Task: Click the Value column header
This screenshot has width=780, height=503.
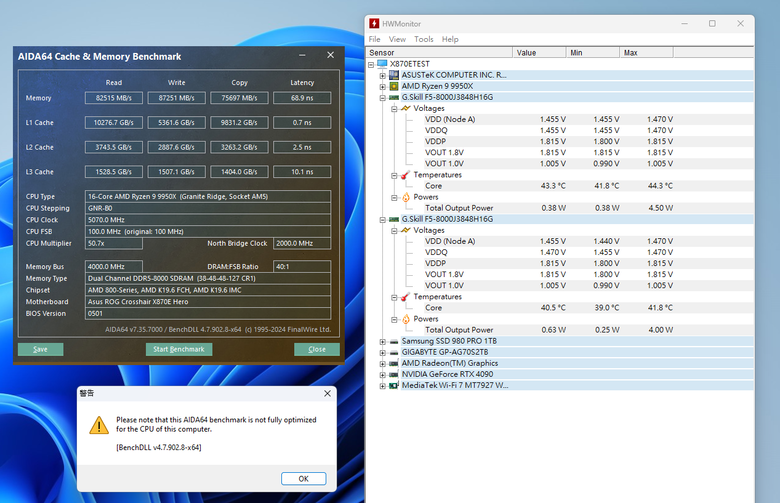Action: coord(539,53)
